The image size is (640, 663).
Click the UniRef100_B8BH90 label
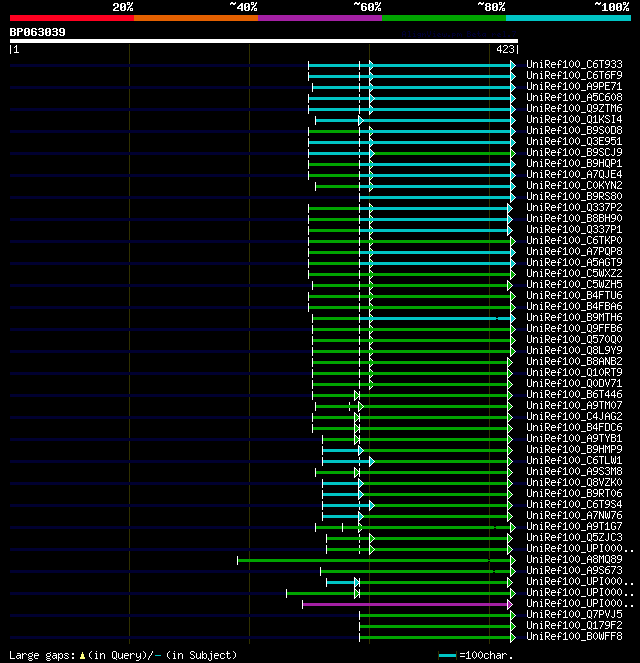coord(574,218)
